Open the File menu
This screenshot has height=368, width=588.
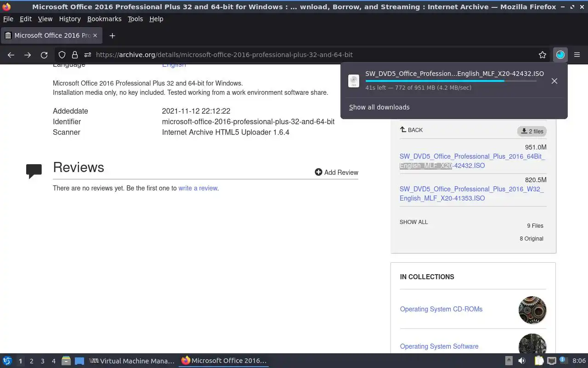pos(8,19)
